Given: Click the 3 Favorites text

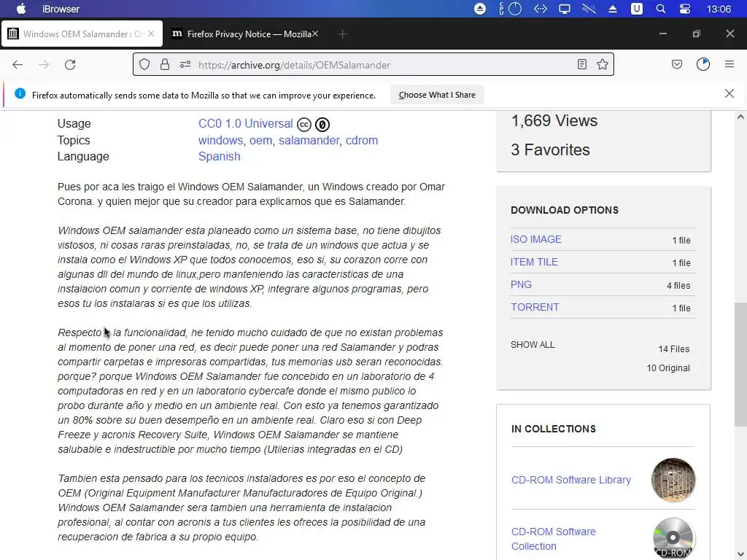Looking at the screenshot, I should [550, 150].
